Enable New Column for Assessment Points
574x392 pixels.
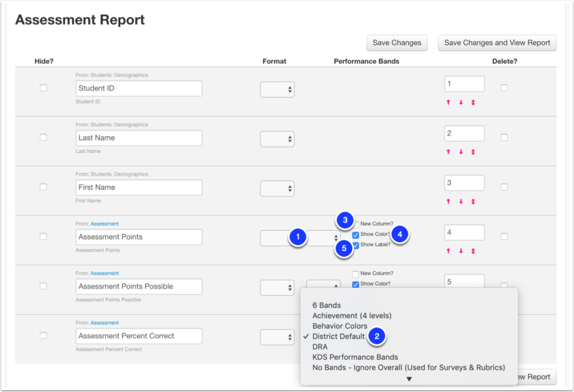click(356, 224)
